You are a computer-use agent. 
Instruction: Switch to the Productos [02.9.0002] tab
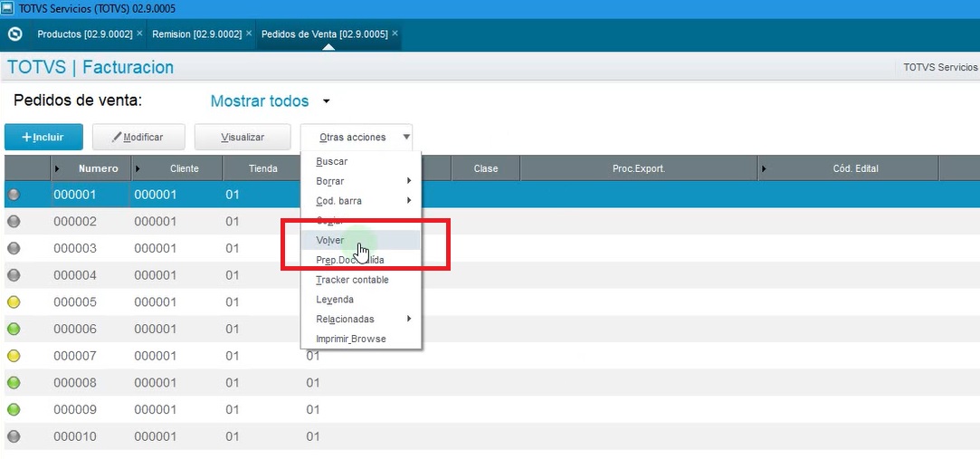click(85, 34)
